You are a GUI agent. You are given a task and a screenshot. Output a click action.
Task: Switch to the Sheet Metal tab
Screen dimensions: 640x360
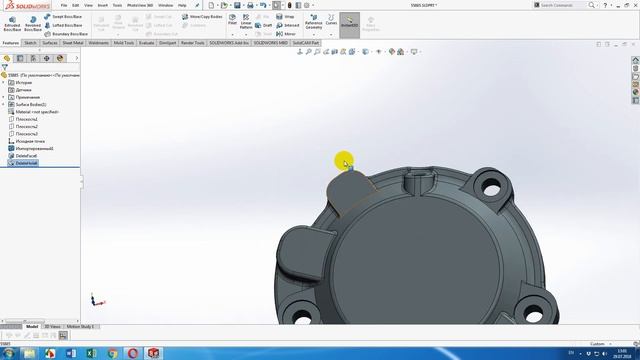point(73,43)
